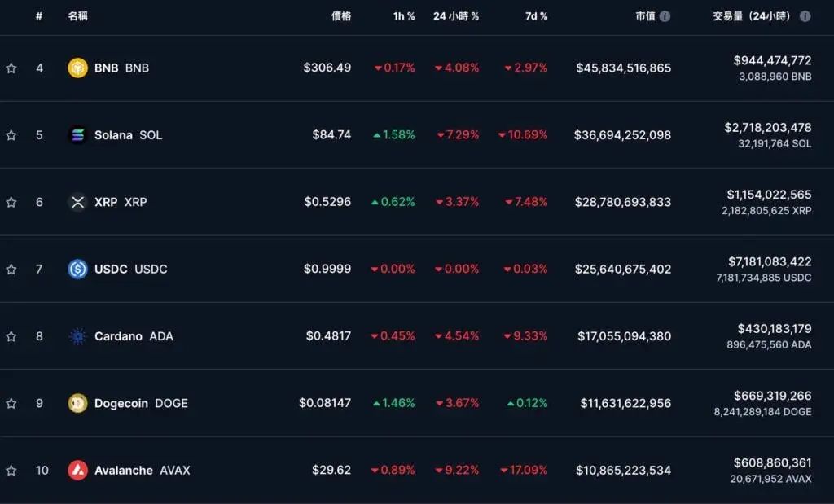Click the Cardano coin logo icon
This screenshot has width=834, height=504.
tap(77, 336)
